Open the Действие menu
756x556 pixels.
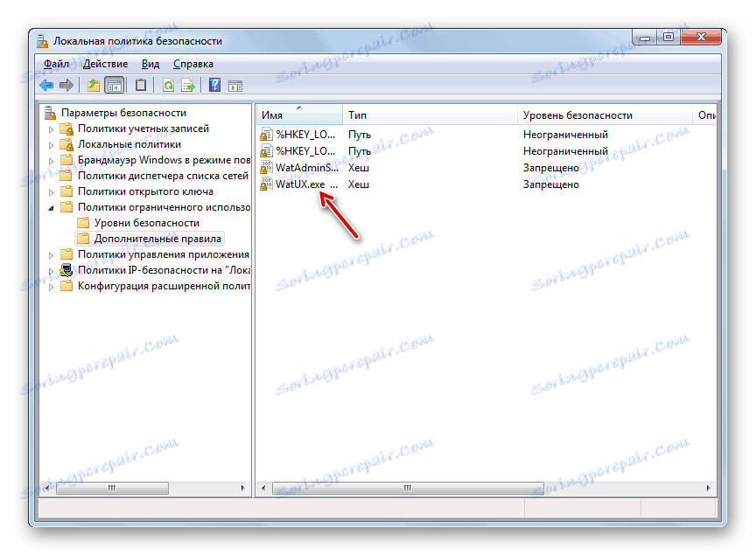coord(106,64)
